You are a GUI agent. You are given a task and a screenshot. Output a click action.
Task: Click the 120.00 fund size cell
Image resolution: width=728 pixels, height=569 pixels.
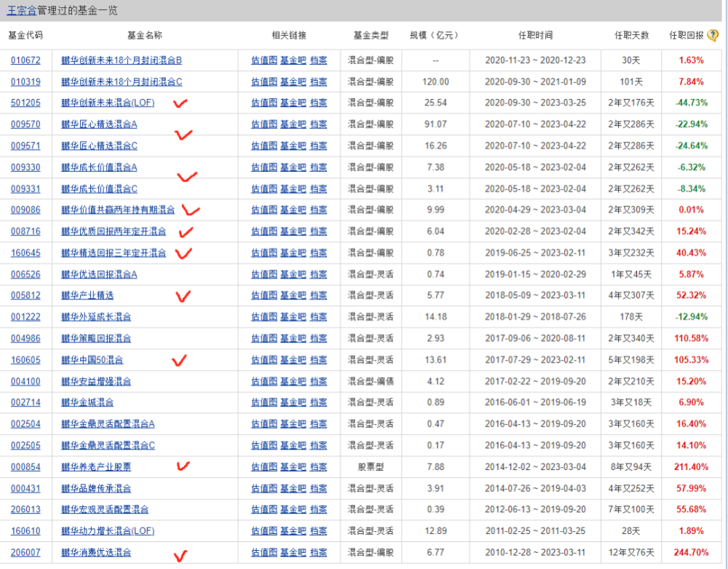click(435, 82)
